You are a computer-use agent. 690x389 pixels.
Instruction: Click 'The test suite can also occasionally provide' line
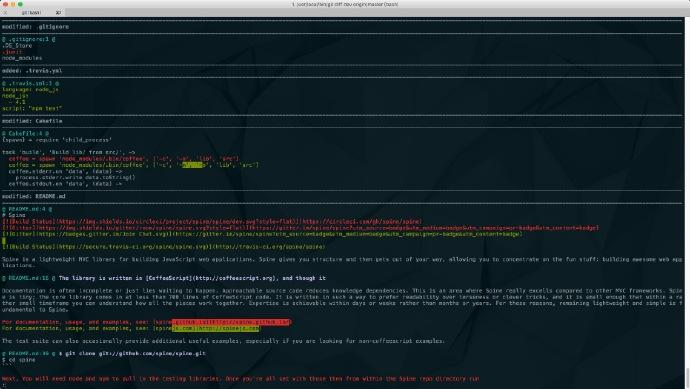[x=223, y=341]
